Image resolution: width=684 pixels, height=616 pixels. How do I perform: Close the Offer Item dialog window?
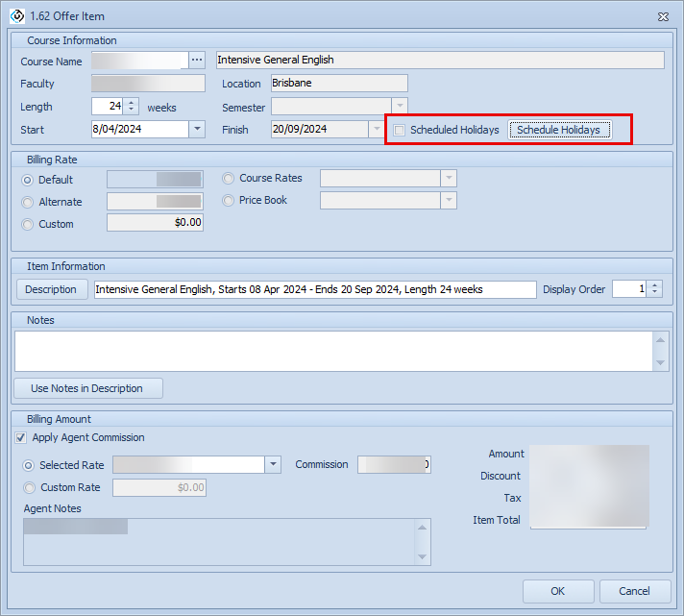(663, 16)
